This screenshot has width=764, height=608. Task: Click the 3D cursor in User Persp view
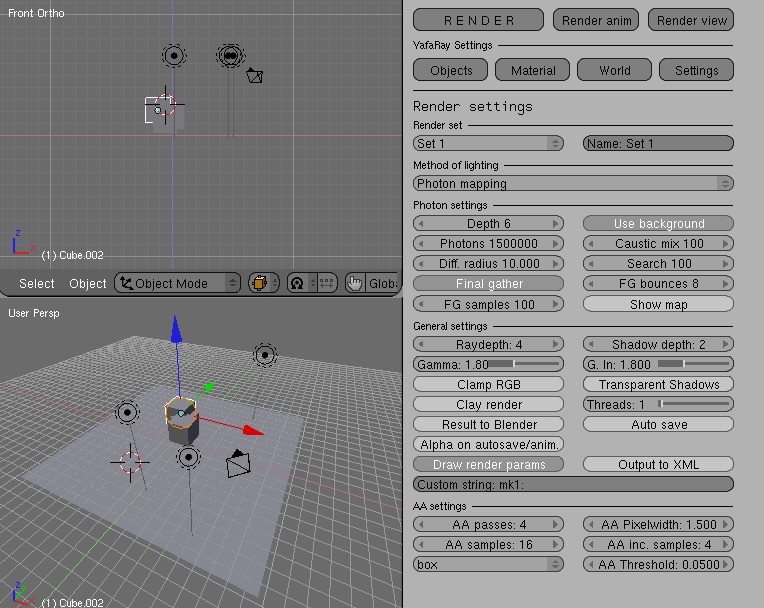click(130, 462)
